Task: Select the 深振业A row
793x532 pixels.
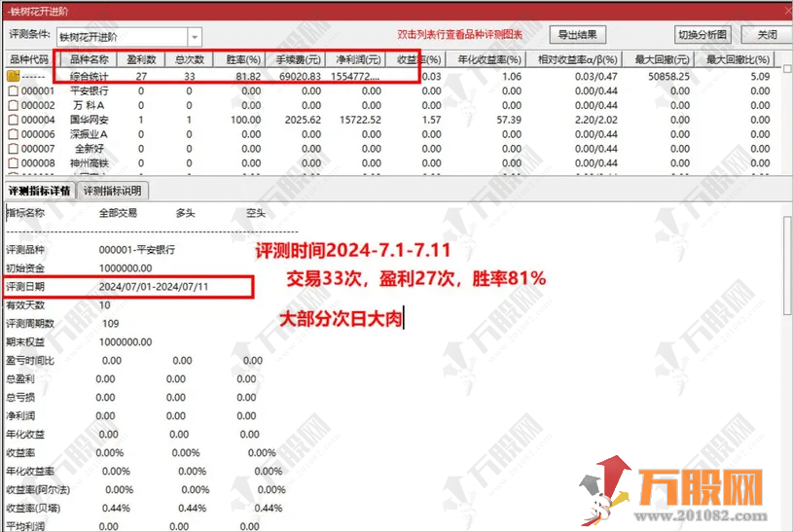Action: pyautogui.click(x=389, y=134)
